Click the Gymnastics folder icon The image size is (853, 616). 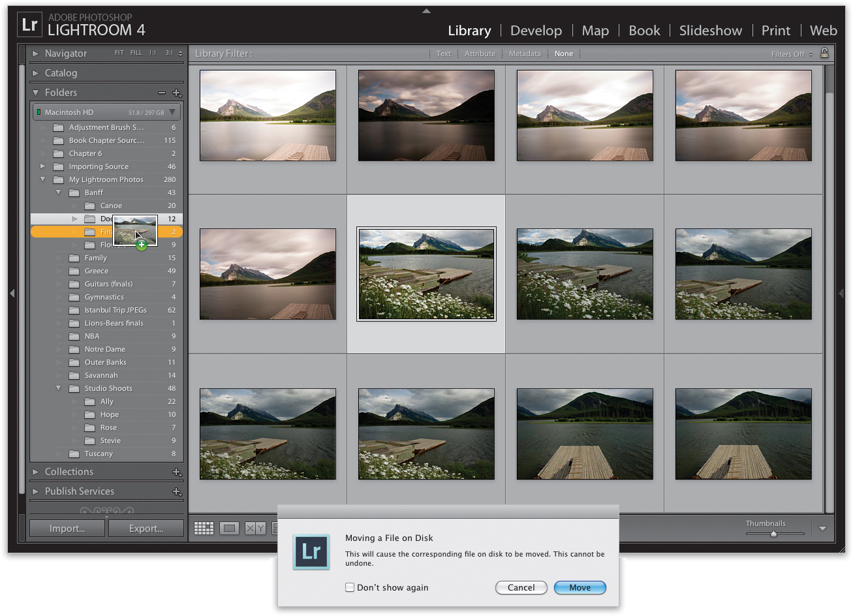click(x=74, y=297)
